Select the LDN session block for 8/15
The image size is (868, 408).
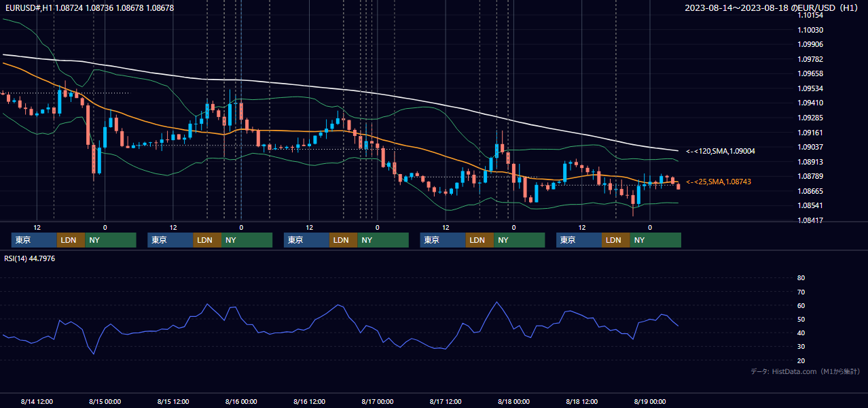tap(207, 240)
